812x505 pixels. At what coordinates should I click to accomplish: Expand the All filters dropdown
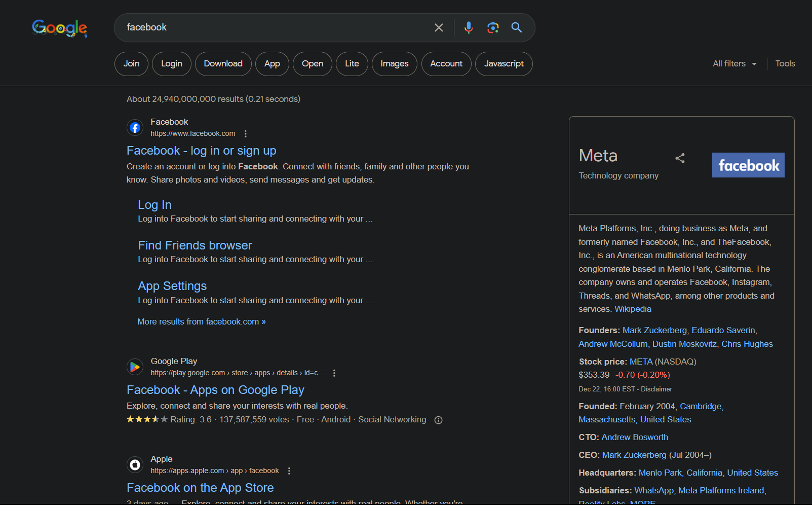pos(734,64)
